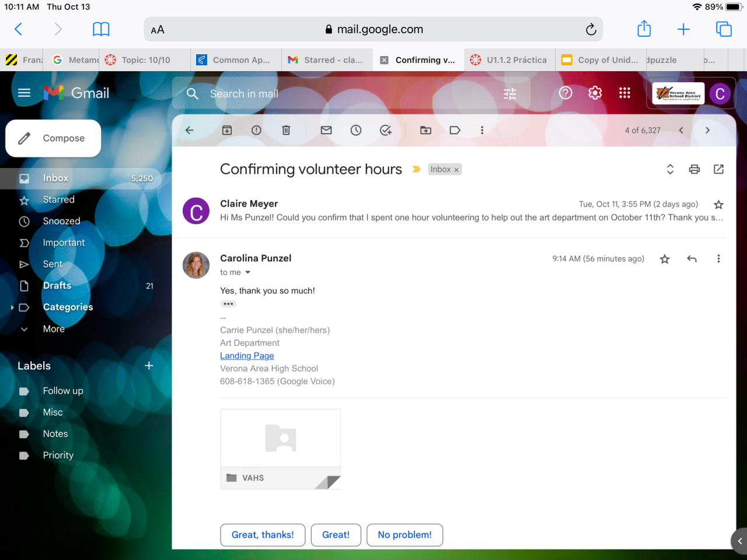Open Gmail settings gear
Screen dimensions: 747x560
[595, 93]
